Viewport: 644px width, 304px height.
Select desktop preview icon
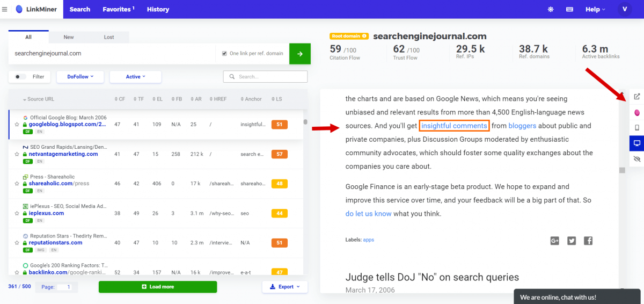pyautogui.click(x=636, y=143)
